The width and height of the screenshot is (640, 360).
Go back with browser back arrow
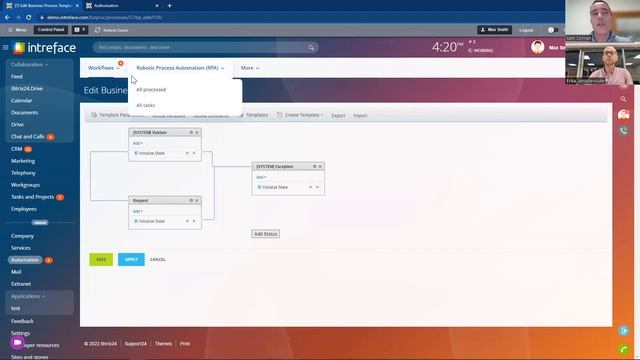click(x=7, y=18)
